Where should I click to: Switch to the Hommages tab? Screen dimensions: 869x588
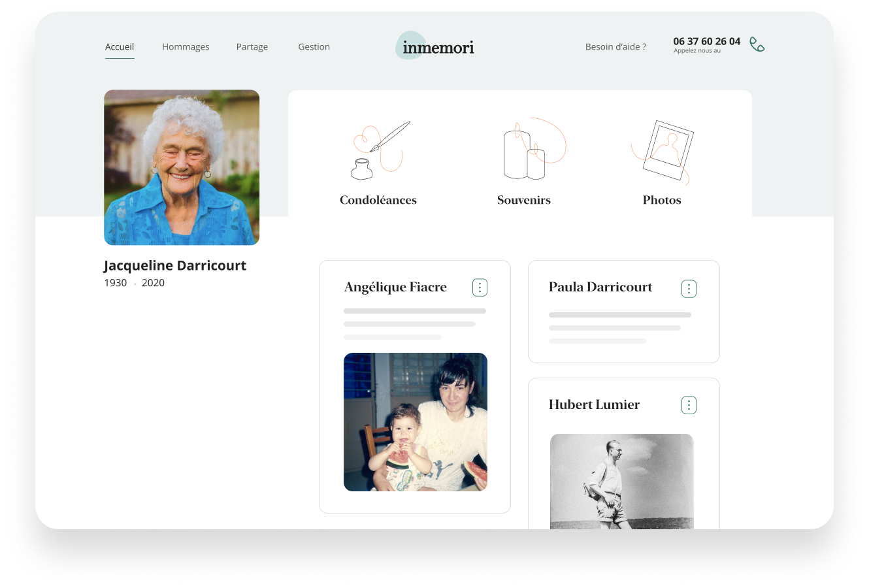186,47
